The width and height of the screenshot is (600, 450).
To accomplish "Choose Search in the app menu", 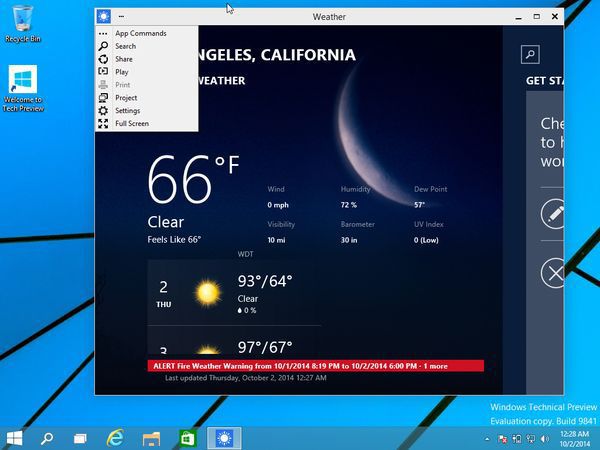I will tap(147, 46).
